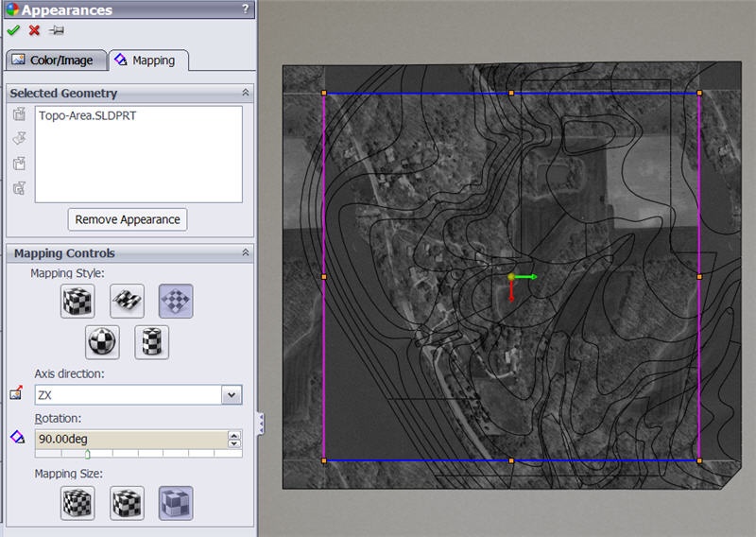Image resolution: width=756 pixels, height=537 pixels.
Task: Click the 90.00deg rotation input field
Action: pyautogui.click(x=129, y=439)
